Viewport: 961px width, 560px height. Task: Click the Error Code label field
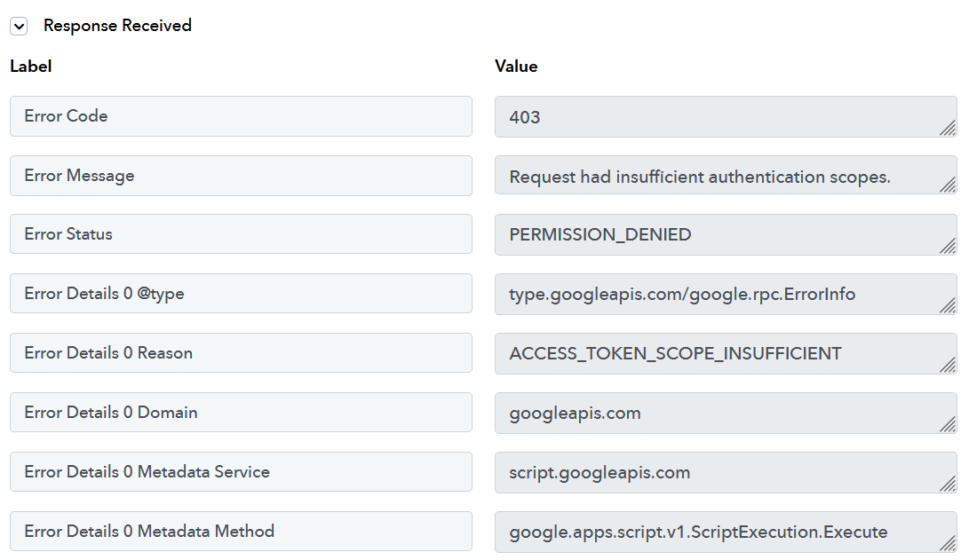coord(241,116)
